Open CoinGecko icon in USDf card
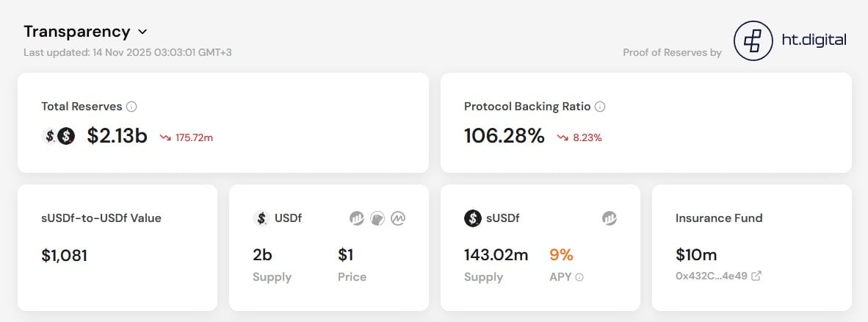This screenshot has height=322, width=868. coord(378,218)
